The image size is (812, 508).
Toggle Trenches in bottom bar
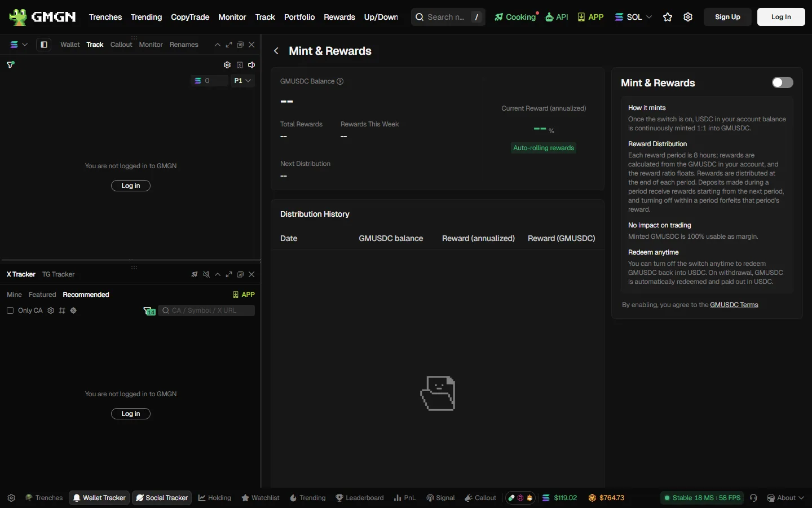(x=44, y=498)
